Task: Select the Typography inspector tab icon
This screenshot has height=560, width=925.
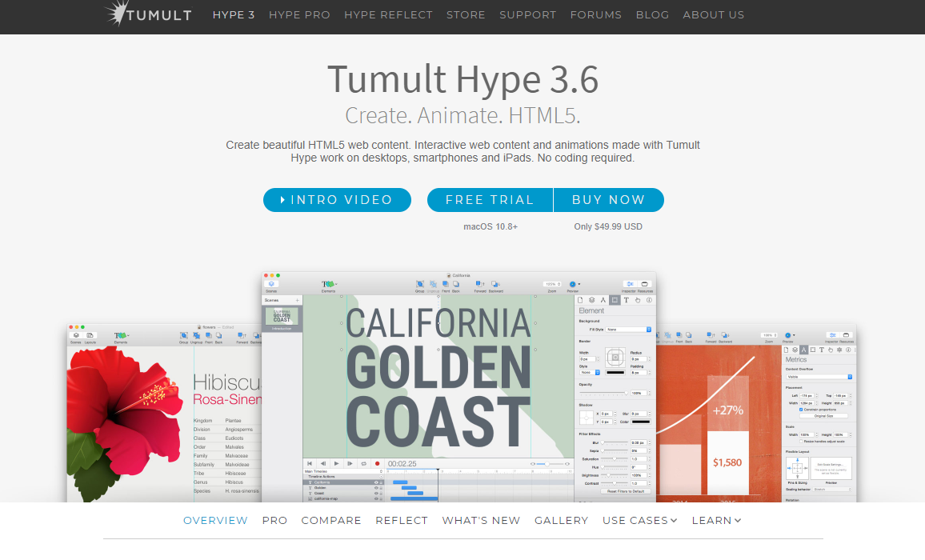Action: pos(626,300)
